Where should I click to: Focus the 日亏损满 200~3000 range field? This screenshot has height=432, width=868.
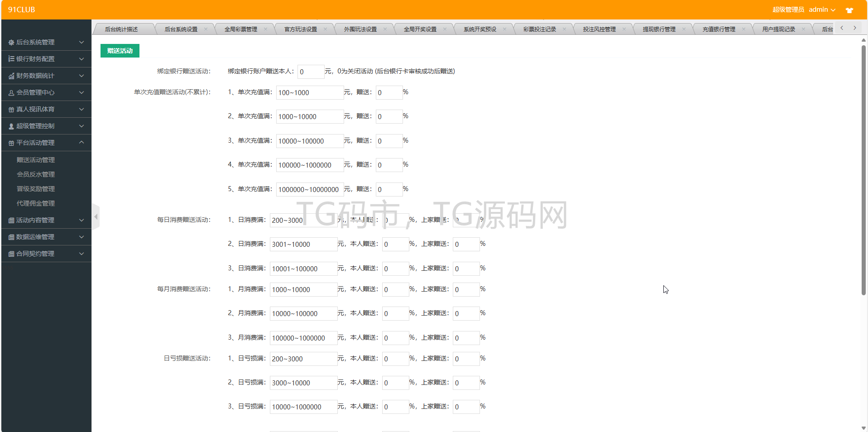tap(304, 359)
